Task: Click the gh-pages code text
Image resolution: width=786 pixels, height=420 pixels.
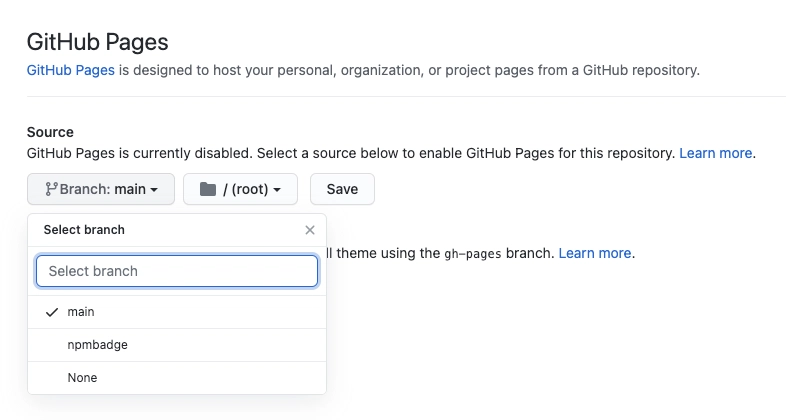Action: (x=473, y=254)
